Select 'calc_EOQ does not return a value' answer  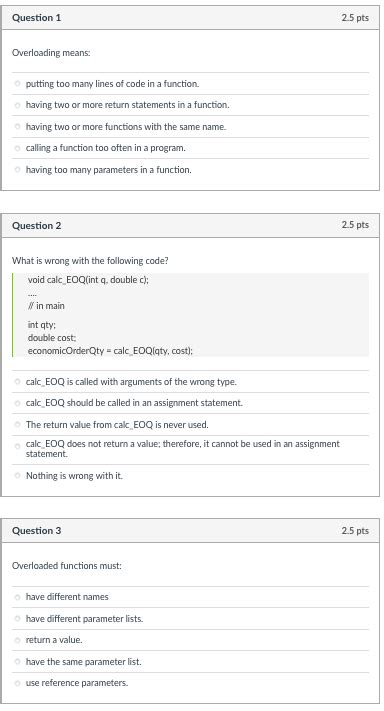click(x=17, y=446)
